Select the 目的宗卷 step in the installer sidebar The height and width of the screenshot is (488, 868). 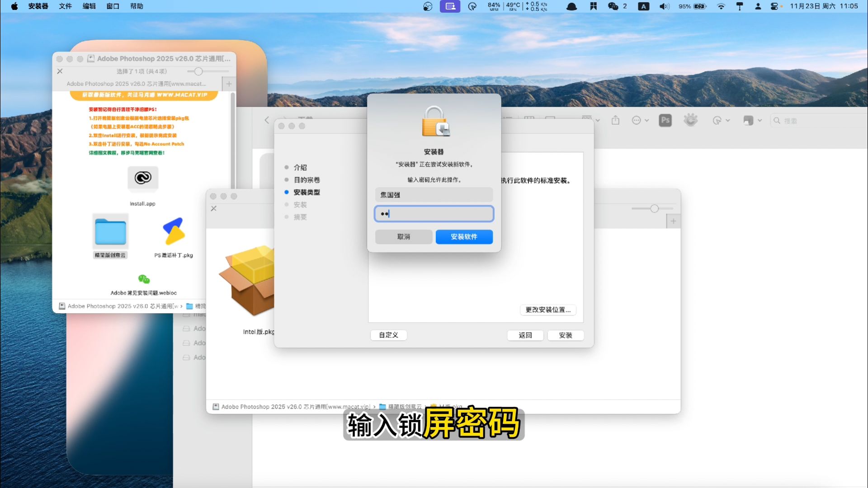click(307, 180)
